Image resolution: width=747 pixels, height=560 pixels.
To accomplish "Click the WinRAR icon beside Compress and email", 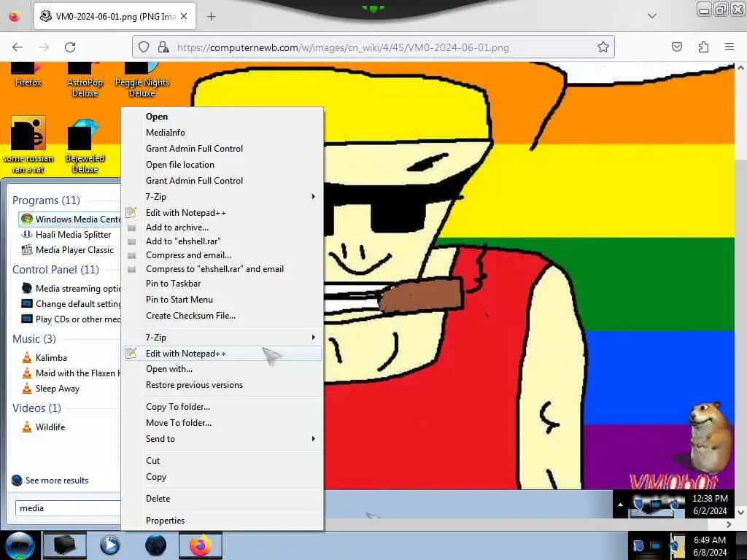I will pos(131,255).
